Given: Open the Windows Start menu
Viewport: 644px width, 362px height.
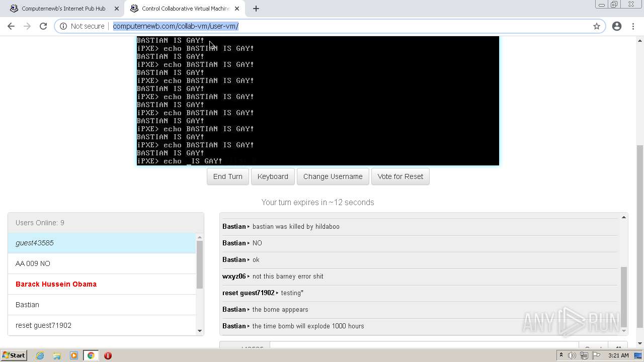Looking at the screenshot, I should (x=14, y=355).
